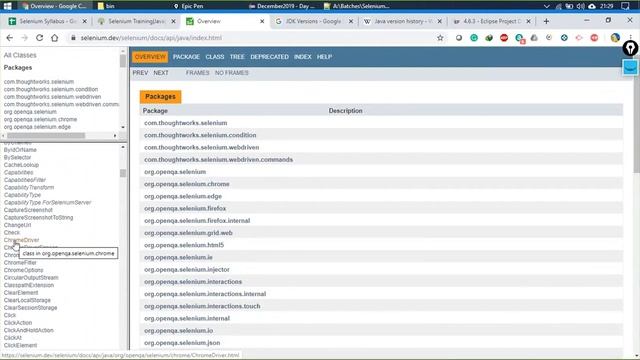Close the Overview tab

tap(262, 21)
